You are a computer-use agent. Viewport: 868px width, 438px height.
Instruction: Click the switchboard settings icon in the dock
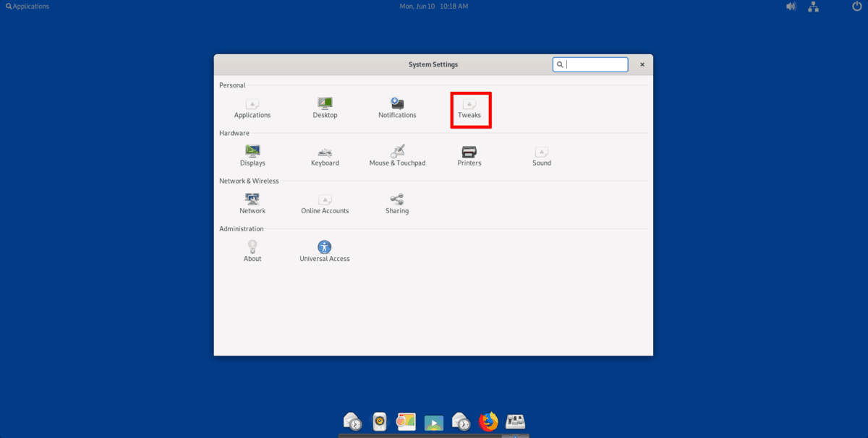[x=515, y=421]
